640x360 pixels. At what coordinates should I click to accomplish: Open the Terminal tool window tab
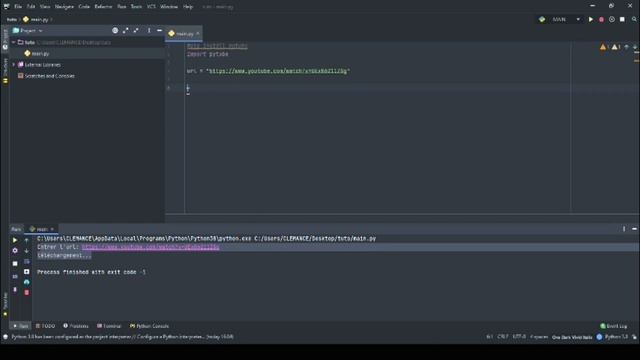point(109,326)
